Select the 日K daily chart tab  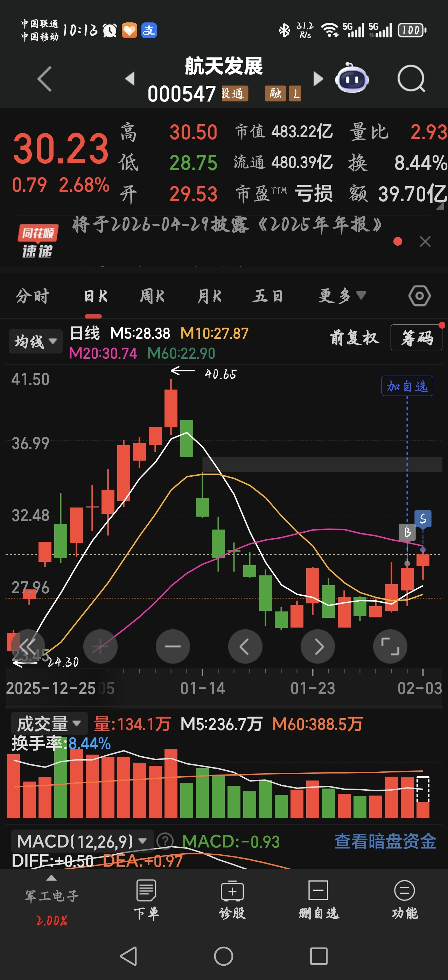[x=96, y=296]
